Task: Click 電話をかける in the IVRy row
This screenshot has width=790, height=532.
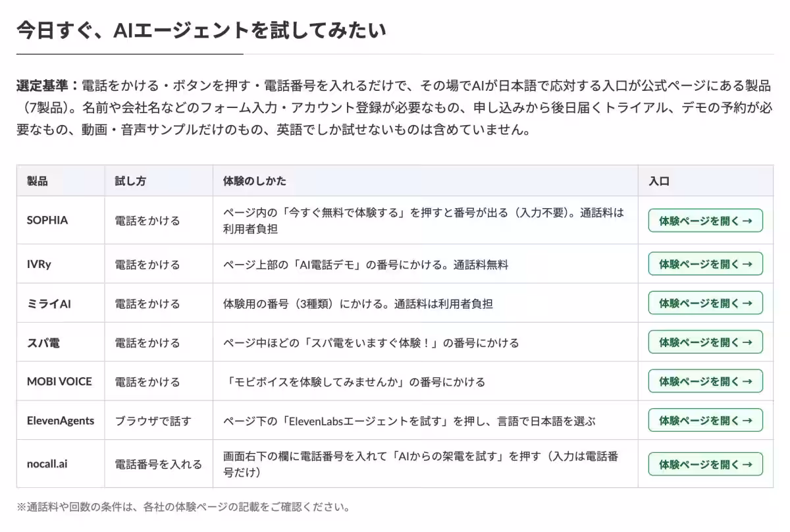Action: pyautogui.click(x=147, y=265)
